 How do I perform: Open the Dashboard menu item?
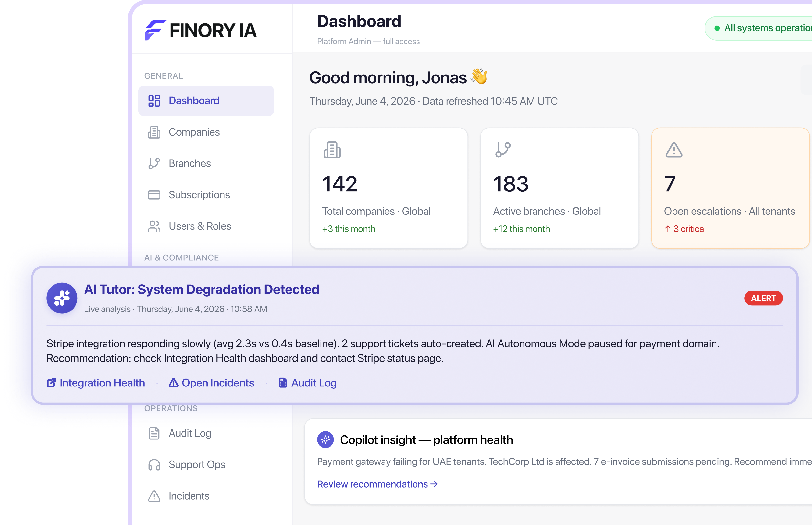tap(206, 101)
